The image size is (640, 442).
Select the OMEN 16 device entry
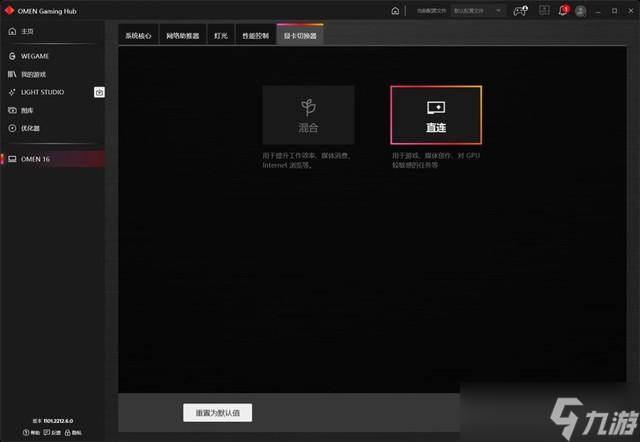52,159
